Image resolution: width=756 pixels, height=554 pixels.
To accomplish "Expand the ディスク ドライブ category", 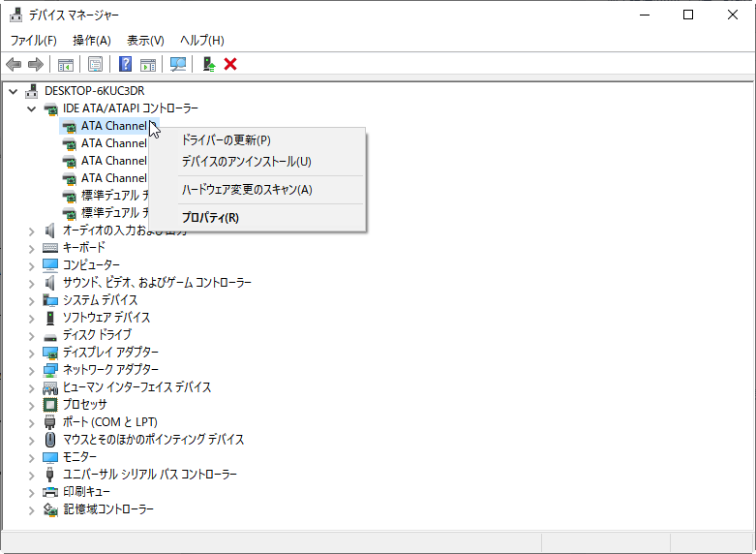I will pos(32,335).
